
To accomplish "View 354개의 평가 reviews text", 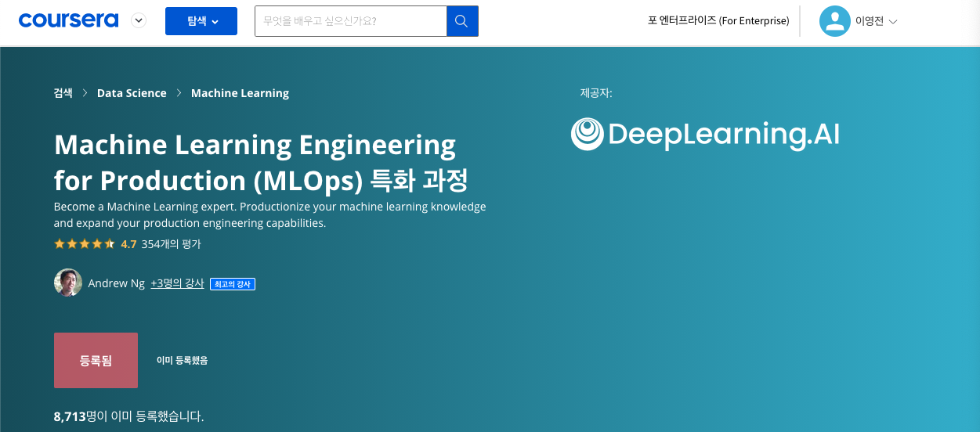I will [171, 244].
